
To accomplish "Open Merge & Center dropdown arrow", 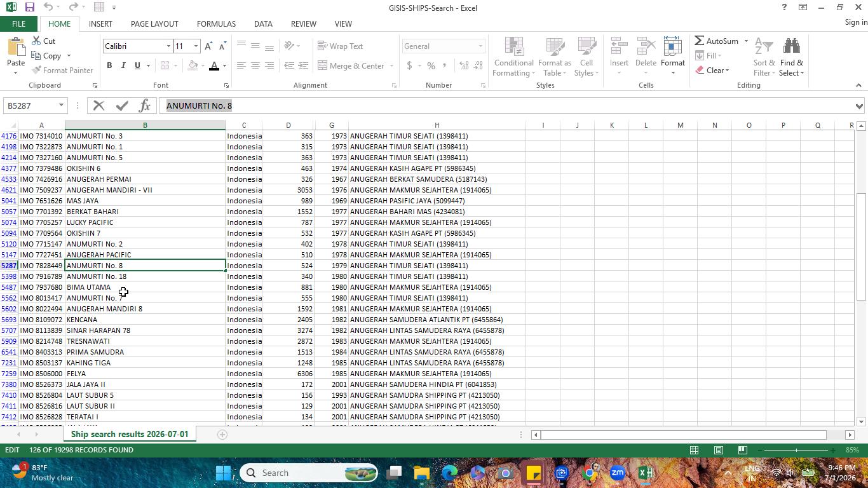I will [x=391, y=66].
